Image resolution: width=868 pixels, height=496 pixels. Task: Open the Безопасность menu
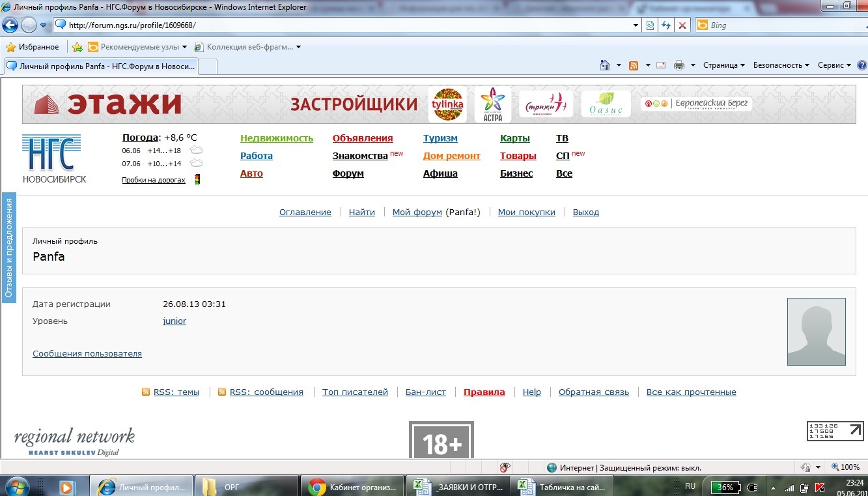pyautogui.click(x=781, y=65)
